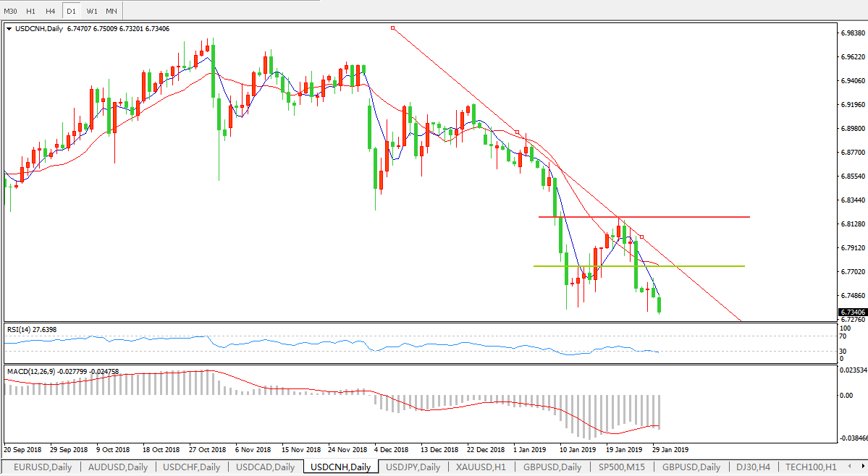Select the MN monthly timeframe

pyautogui.click(x=111, y=12)
